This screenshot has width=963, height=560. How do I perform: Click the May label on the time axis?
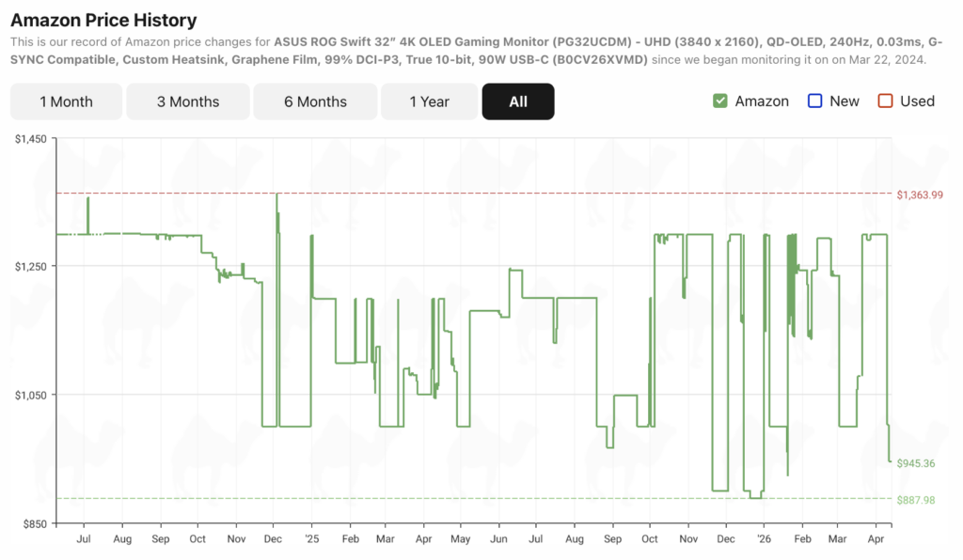coord(460,540)
